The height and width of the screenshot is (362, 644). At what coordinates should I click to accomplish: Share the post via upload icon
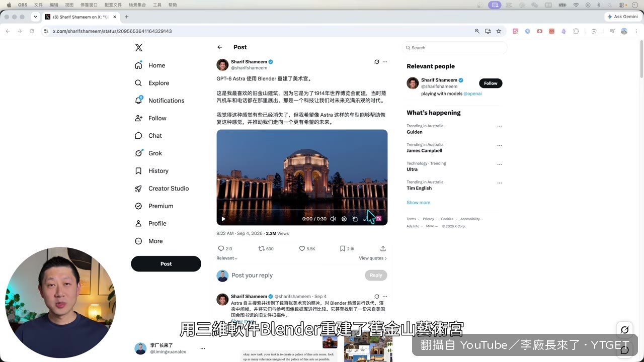coord(383,248)
